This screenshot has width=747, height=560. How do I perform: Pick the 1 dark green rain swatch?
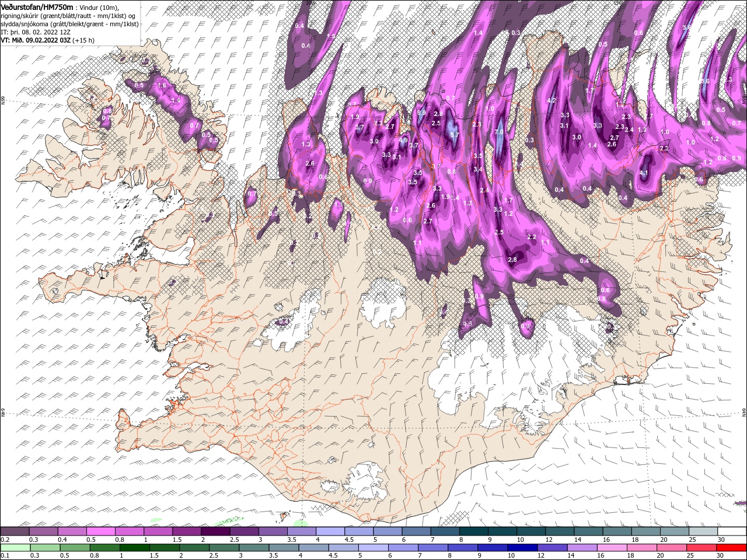[x=134, y=547]
